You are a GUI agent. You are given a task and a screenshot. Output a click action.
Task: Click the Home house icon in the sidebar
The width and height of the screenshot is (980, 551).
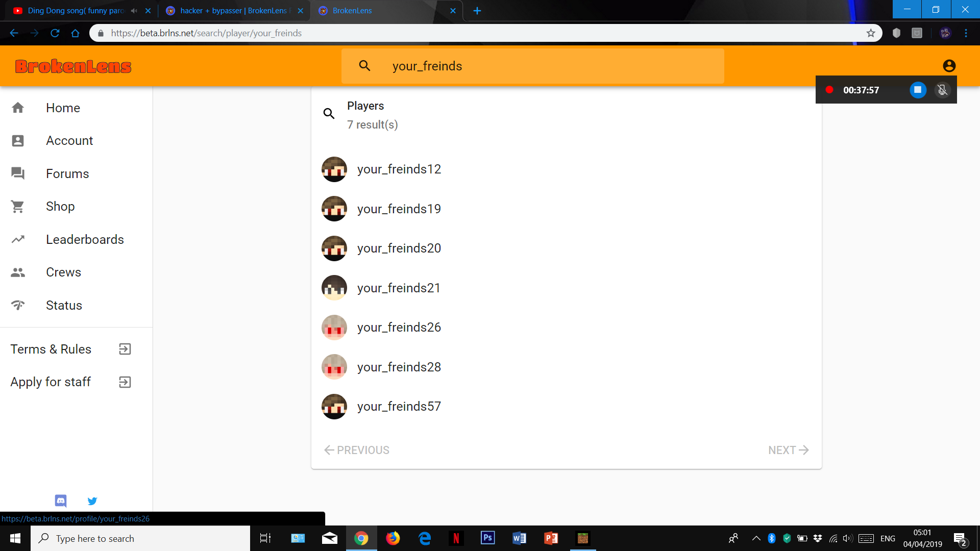click(18, 108)
